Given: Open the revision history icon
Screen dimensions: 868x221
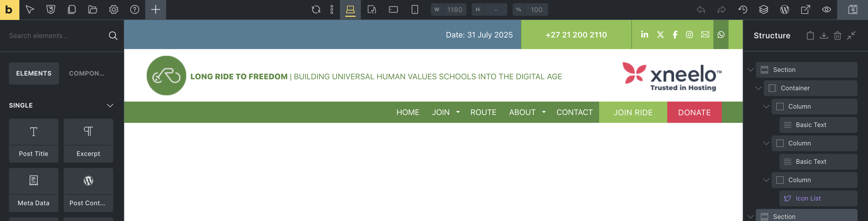Looking at the screenshot, I should coord(743,10).
